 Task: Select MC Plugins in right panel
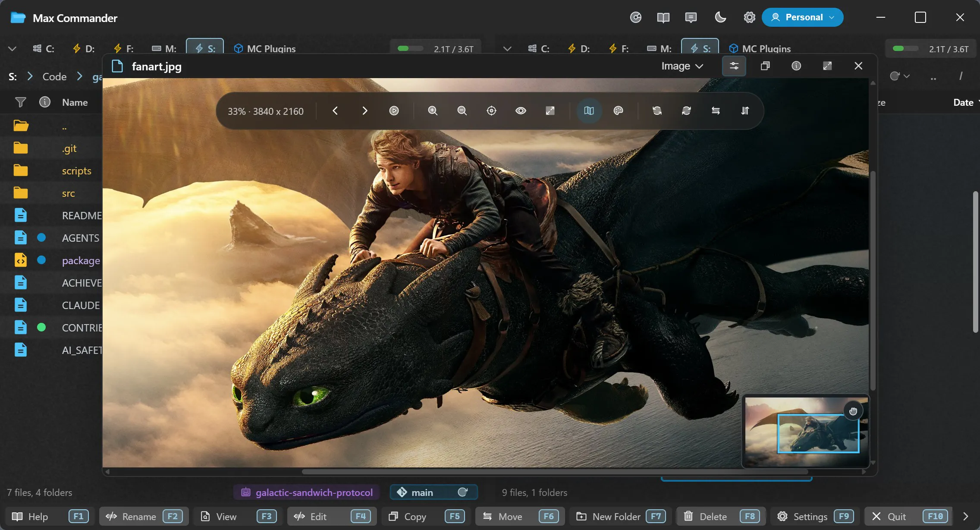pyautogui.click(x=760, y=49)
